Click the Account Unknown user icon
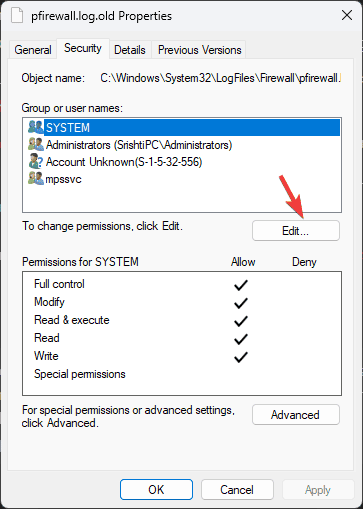This screenshot has height=509, width=363. (36, 162)
